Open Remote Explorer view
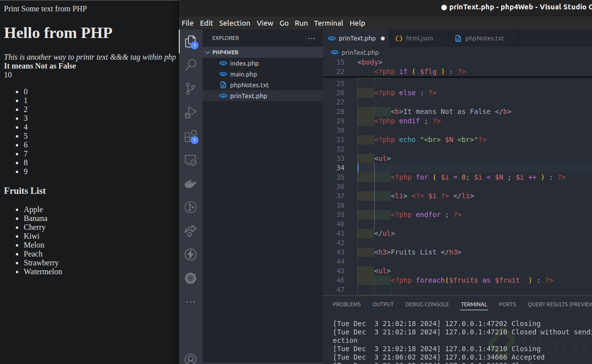Screen dimensions: 592x364 [191, 160]
